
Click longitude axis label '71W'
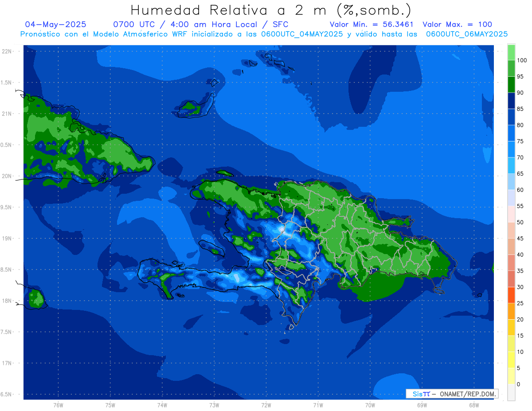[318, 405]
